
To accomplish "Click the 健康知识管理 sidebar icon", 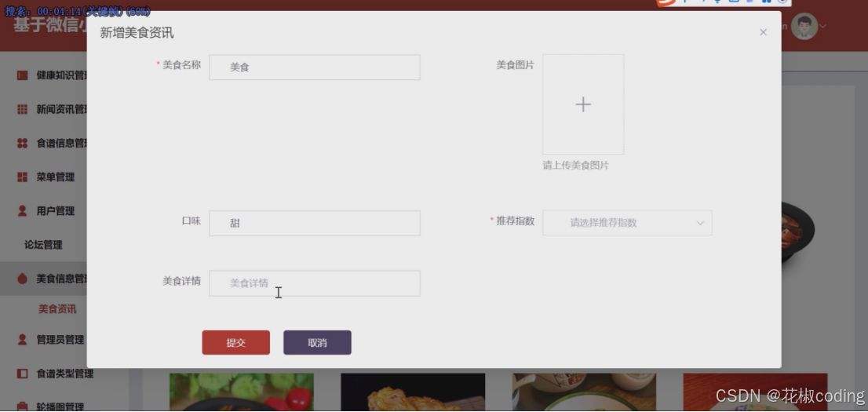I will (x=22, y=75).
